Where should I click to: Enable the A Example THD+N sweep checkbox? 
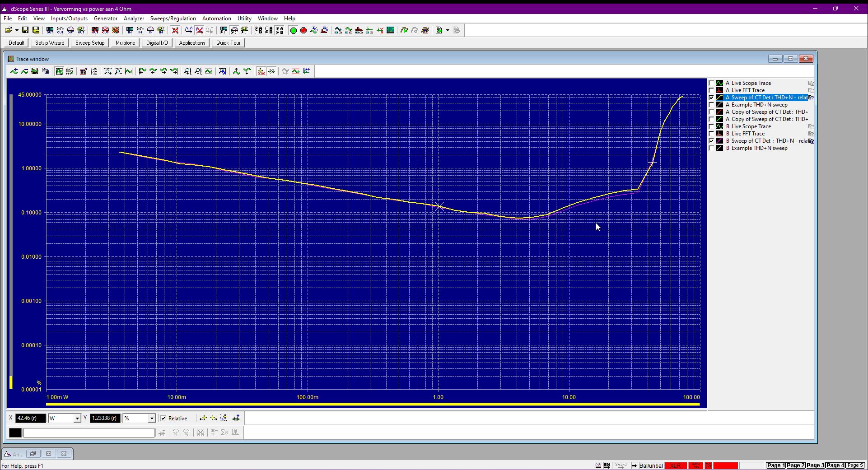pos(712,105)
